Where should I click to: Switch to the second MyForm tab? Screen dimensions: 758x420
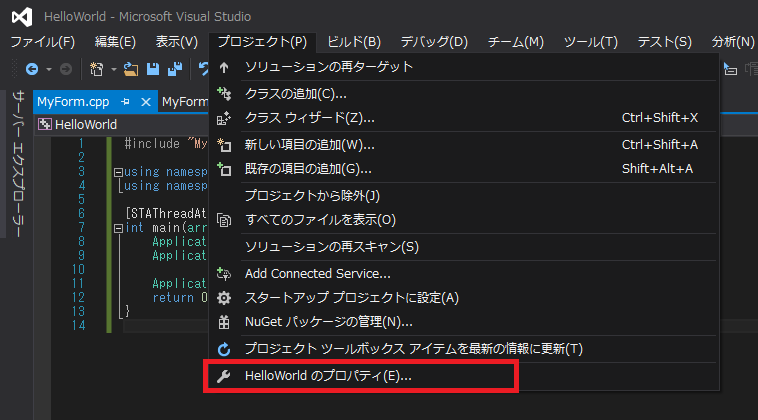(x=185, y=102)
